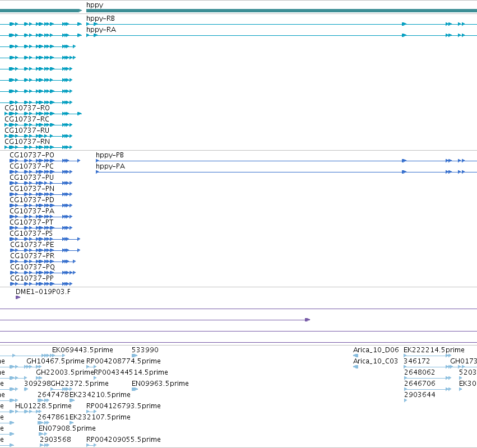Select the CG10737-RC transcript label

(x=27, y=119)
